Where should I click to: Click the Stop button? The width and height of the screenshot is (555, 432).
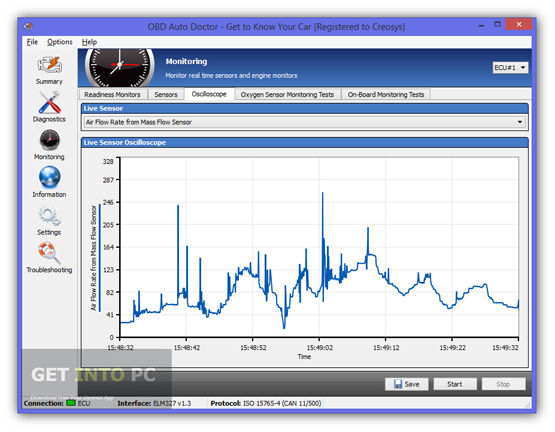[503, 384]
